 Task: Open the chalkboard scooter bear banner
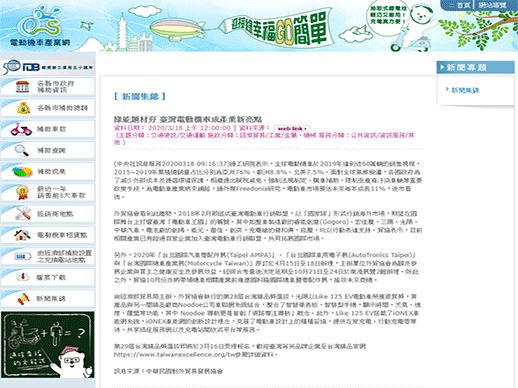(x=48, y=345)
